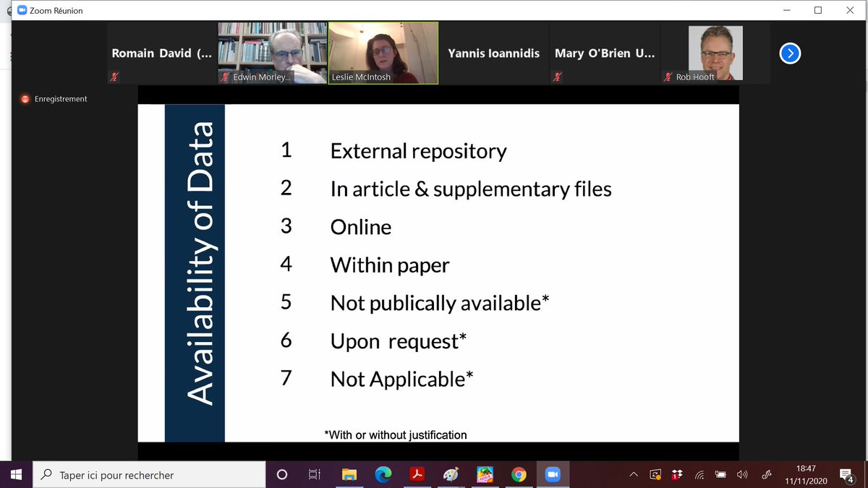The height and width of the screenshot is (488, 868).
Task: Open Task View on the taskbar
Action: [315, 474]
